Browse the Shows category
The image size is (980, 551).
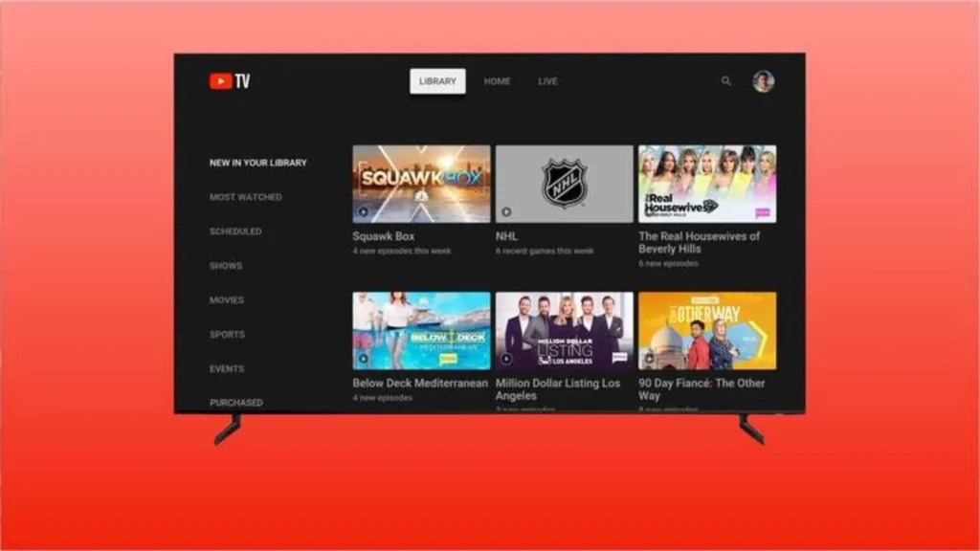click(x=224, y=265)
